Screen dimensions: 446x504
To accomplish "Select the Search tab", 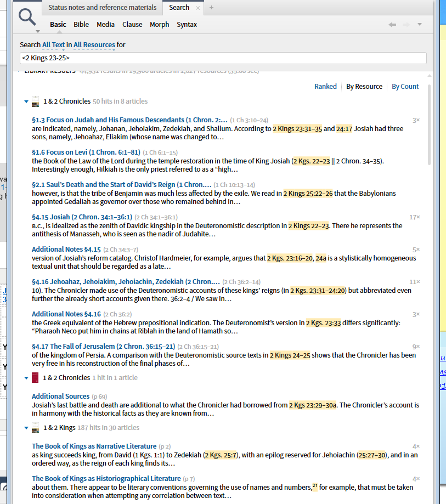I will 179,7.
